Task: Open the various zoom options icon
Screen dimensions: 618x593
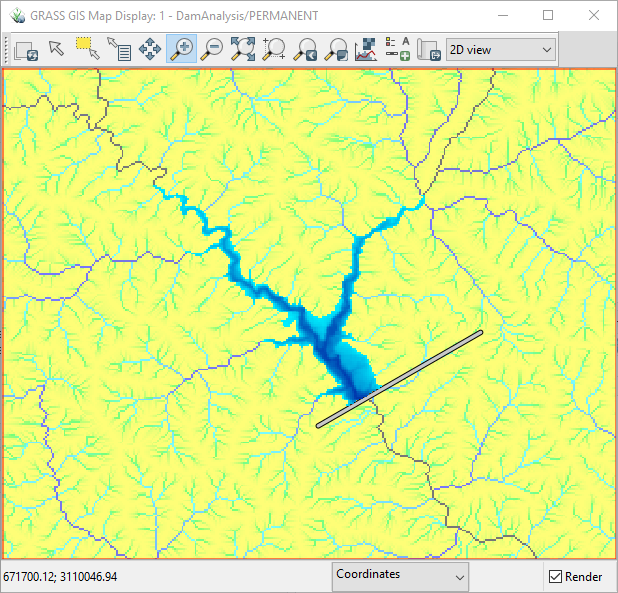Action: pos(337,48)
